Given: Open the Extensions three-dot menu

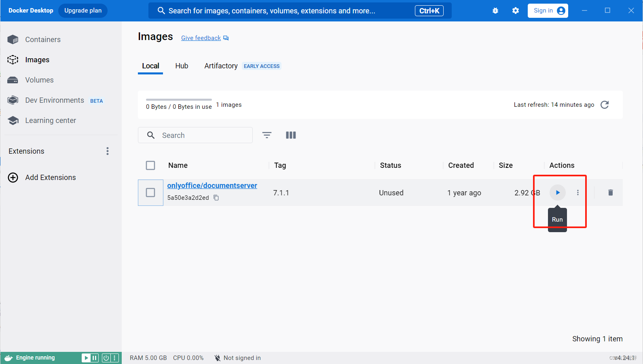Looking at the screenshot, I should pyautogui.click(x=107, y=151).
